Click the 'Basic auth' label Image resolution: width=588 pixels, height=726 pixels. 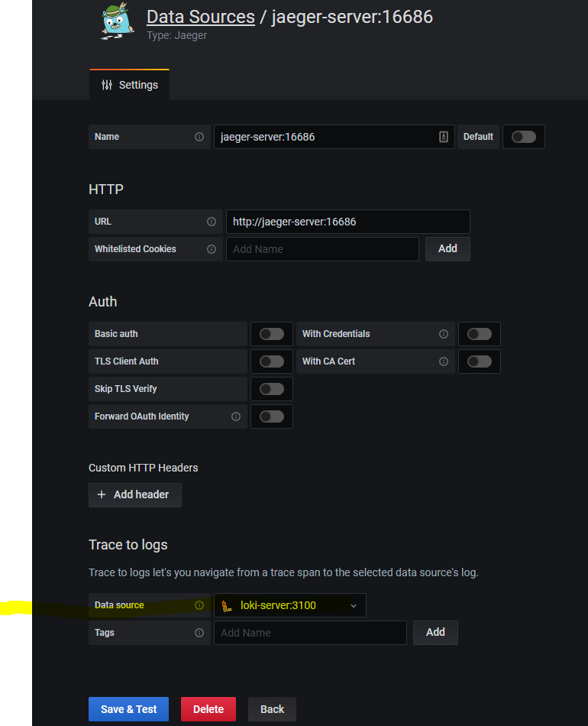coord(116,334)
